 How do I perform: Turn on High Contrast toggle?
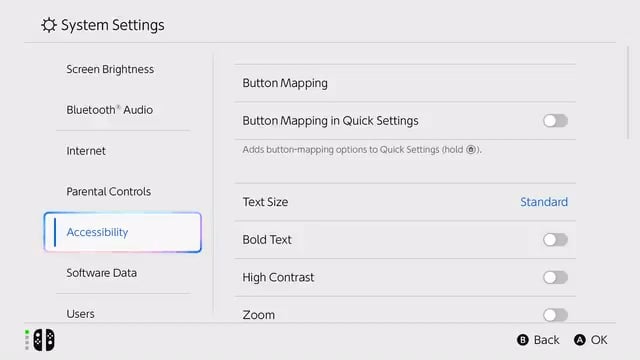(555, 278)
